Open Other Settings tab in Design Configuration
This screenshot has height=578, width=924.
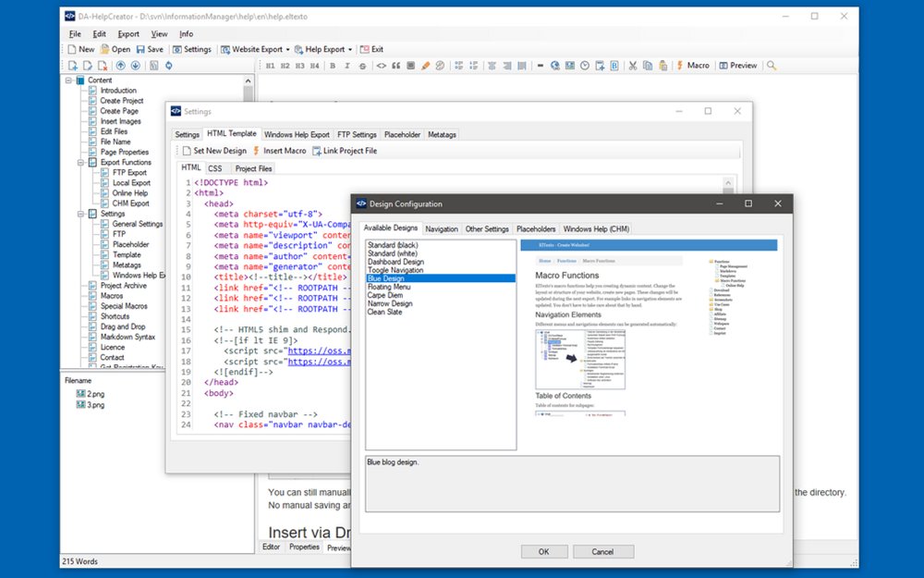coord(487,228)
